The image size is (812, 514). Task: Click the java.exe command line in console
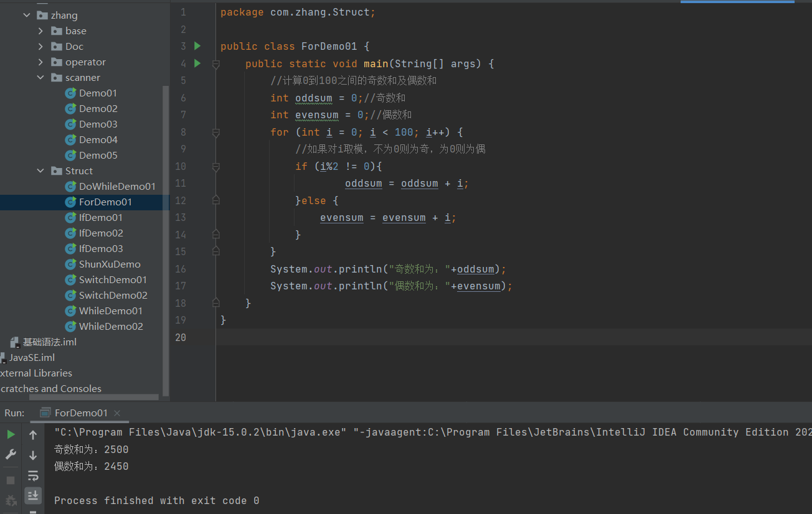[x=433, y=432]
